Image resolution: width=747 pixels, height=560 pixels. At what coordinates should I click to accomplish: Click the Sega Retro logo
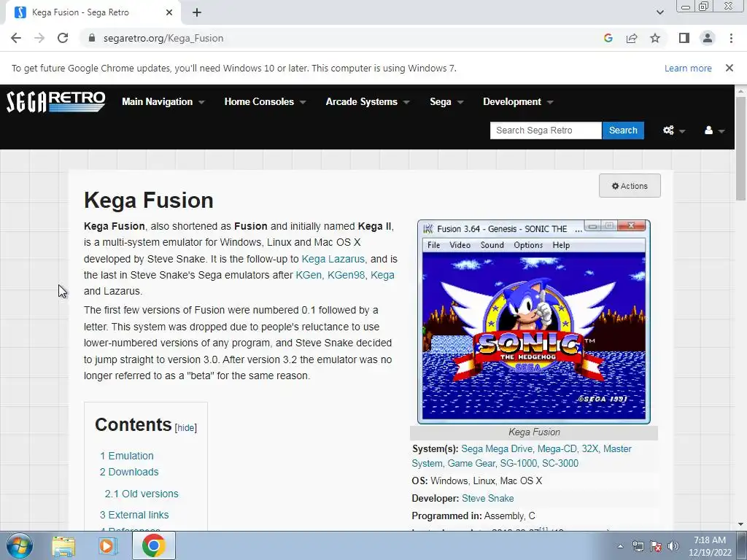(x=55, y=101)
